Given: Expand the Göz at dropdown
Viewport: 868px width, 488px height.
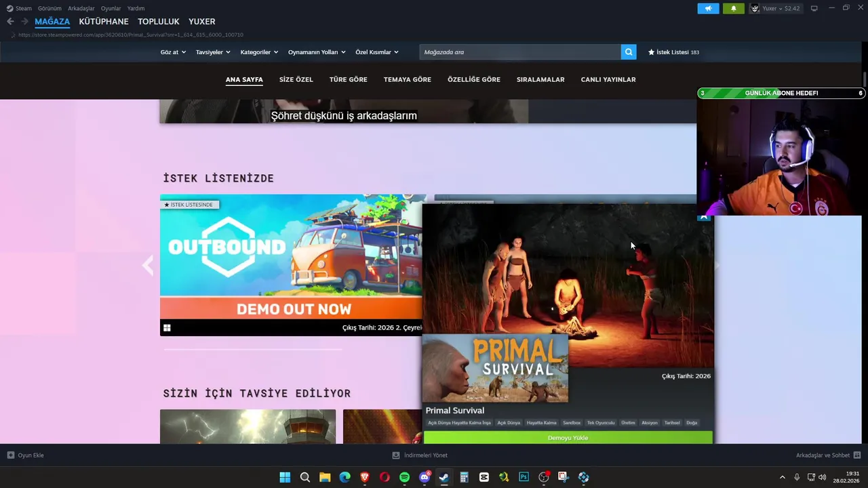Looking at the screenshot, I should click(173, 52).
